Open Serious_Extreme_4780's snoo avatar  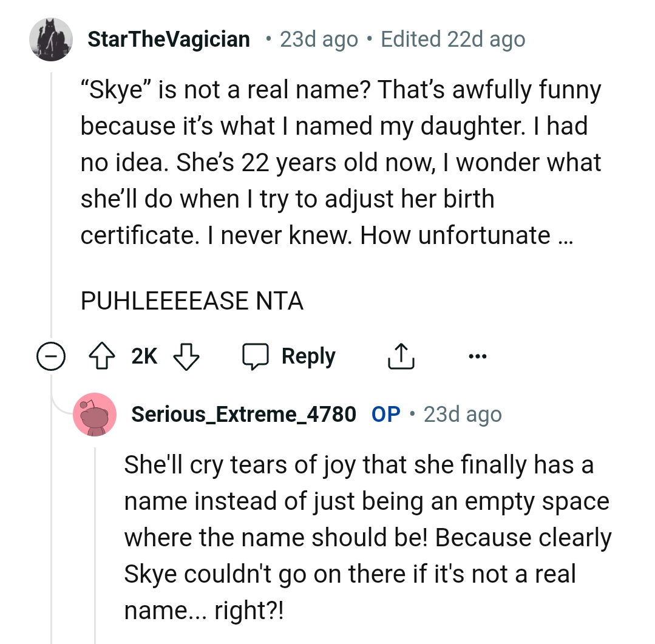tap(95, 414)
